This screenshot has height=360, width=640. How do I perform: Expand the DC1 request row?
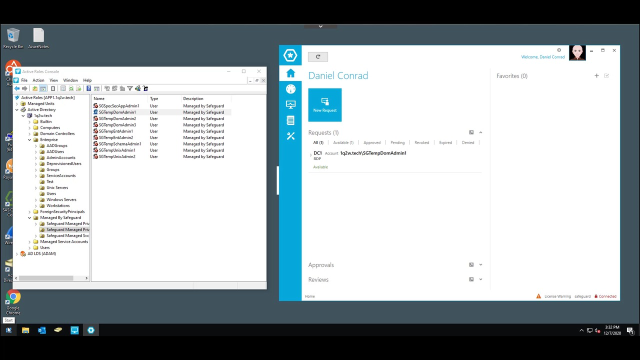click(x=311, y=155)
